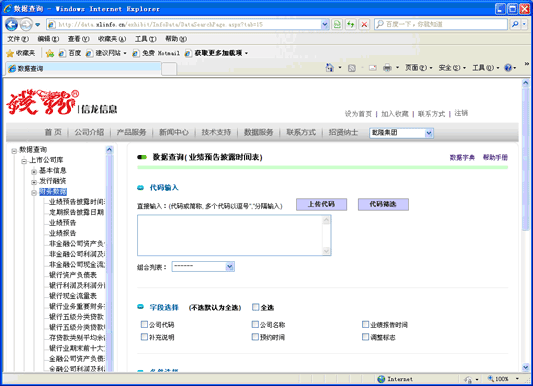Image resolution: width=533 pixels, height=386 pixels.
Task: Open the 帮助 menu
Action: 176,39
